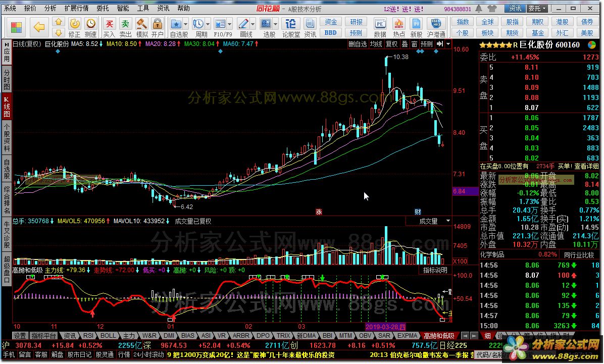Screen dimensions: 604x364
Task: Toggle the panel collapse arrow icon above chart
Action: (x=439, y=44)
